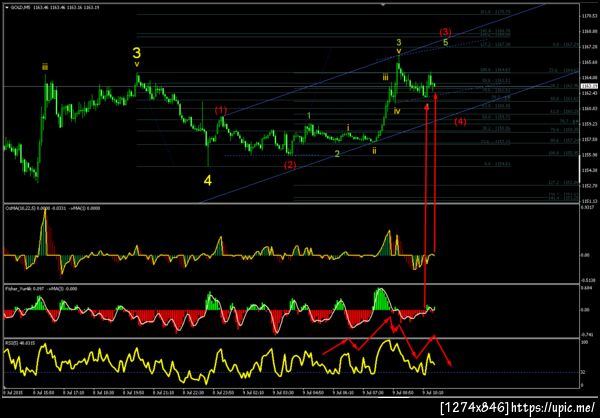The image size is (600, 418).
Task: Click the Fisher_Yur4ik indicator label
Action: pyautogui.click(x=41, y=288)
